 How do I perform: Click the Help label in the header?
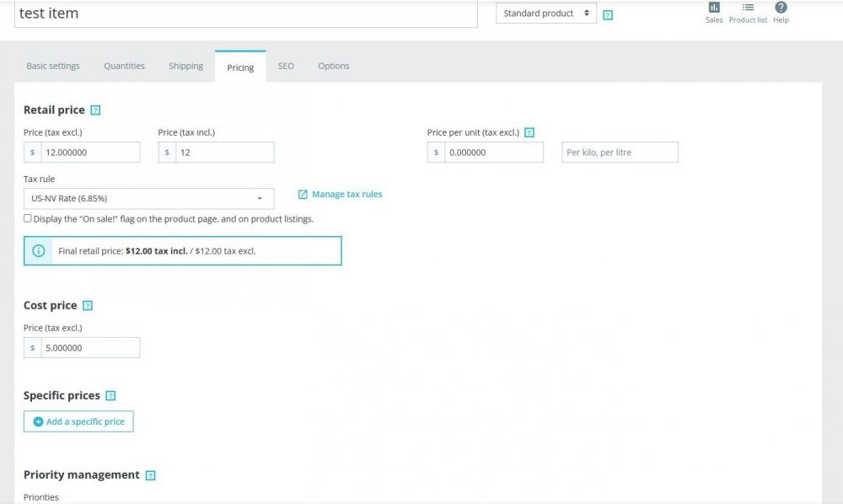click(781, 20)
